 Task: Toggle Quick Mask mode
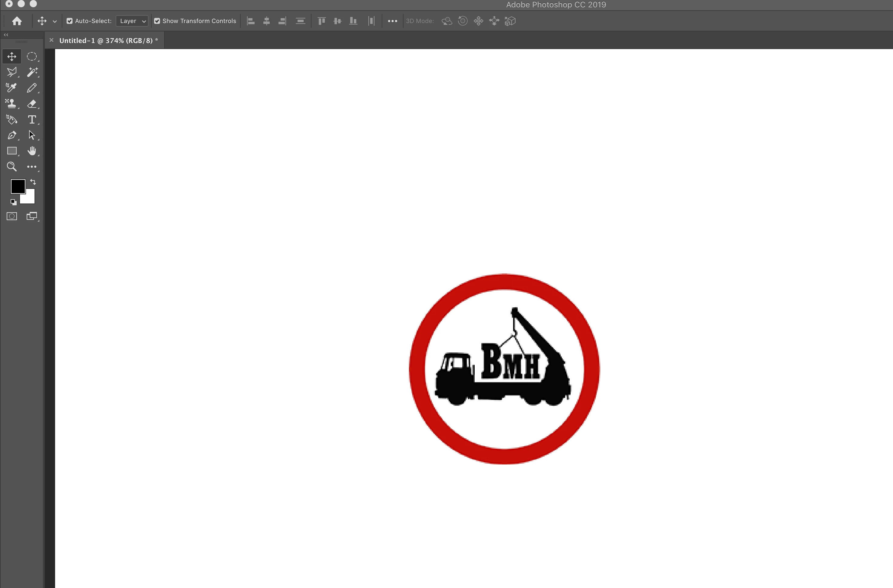click(12, 216)
